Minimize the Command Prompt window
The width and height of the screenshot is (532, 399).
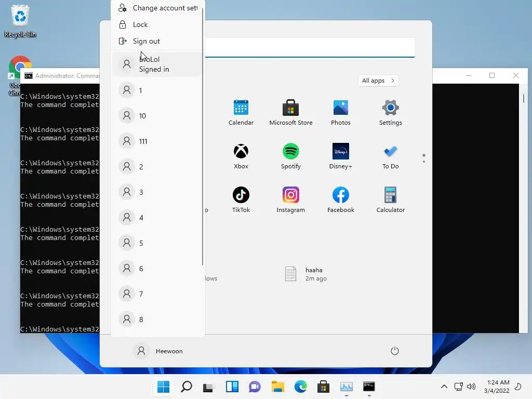tap(469, 75)
